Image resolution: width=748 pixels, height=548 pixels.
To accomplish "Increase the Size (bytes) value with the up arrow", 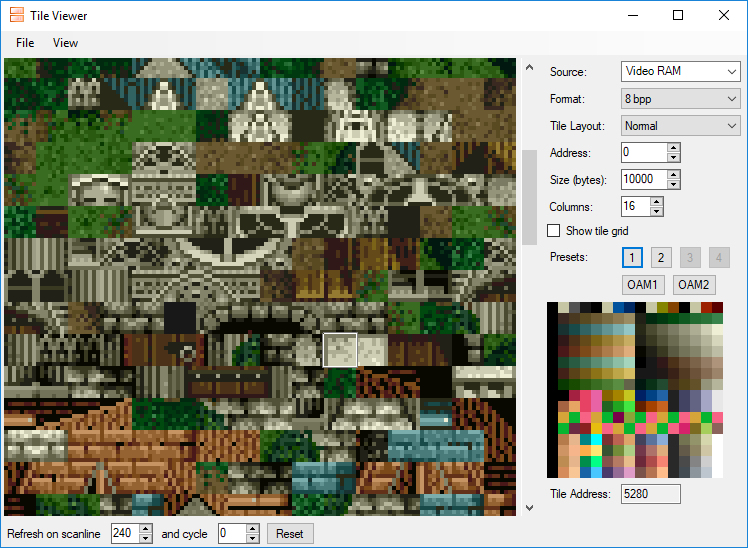I will click(x=673, y=175).
